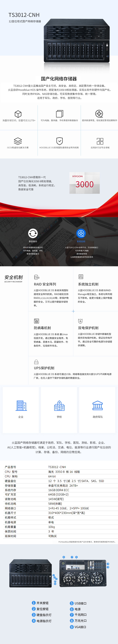This screenshot has height=644, width=118.
Task: Click the TS3012-CNH title text
Action: click(x=24, y=15)
